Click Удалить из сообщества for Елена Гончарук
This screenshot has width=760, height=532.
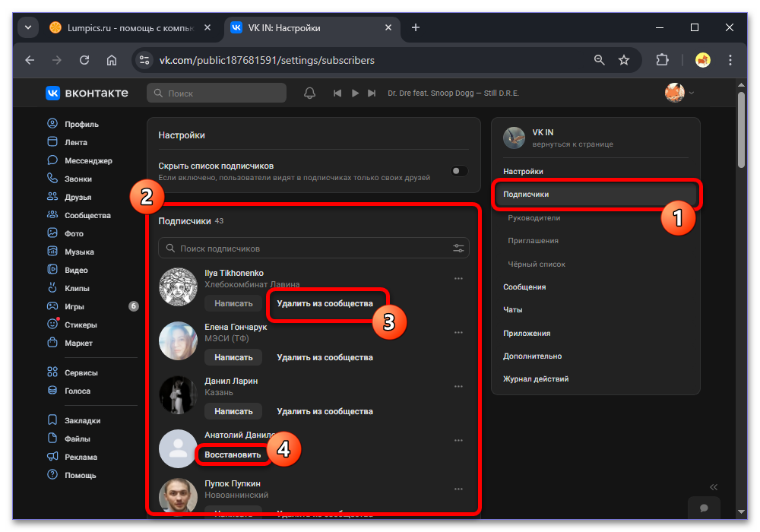click(x=325, y=357)
